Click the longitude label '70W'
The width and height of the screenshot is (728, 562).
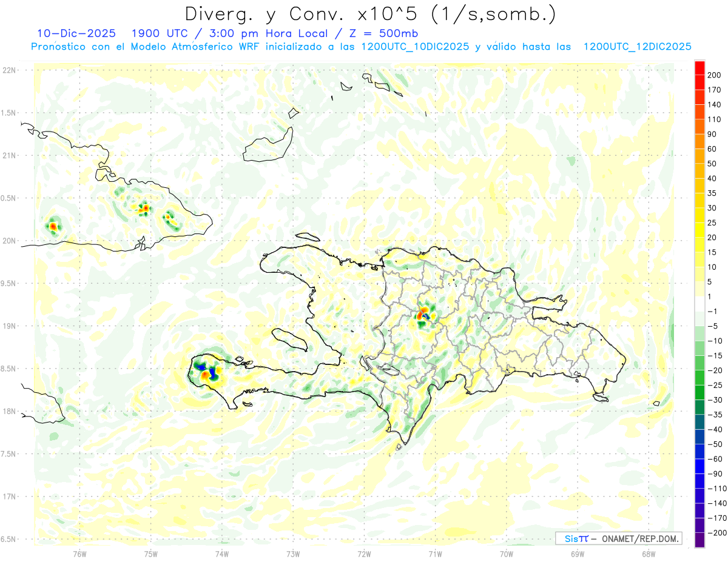coord(507,553)
